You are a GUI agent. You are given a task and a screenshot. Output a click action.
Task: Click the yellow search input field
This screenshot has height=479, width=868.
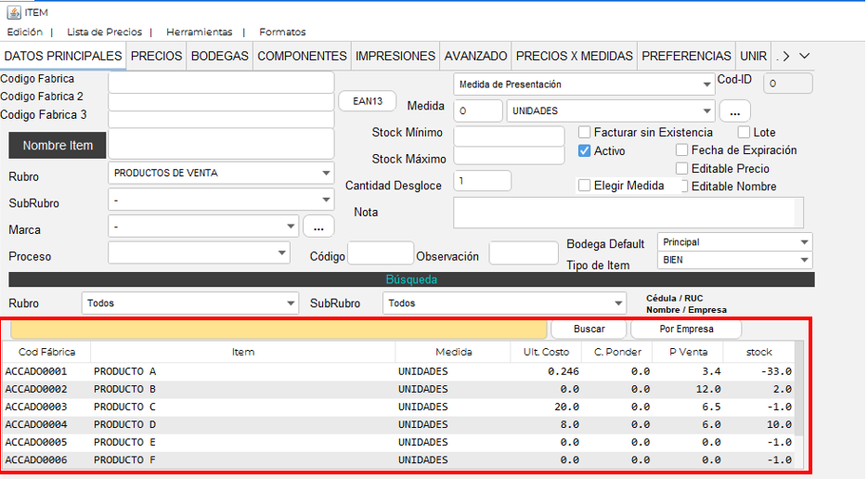[x=278, y=329]
